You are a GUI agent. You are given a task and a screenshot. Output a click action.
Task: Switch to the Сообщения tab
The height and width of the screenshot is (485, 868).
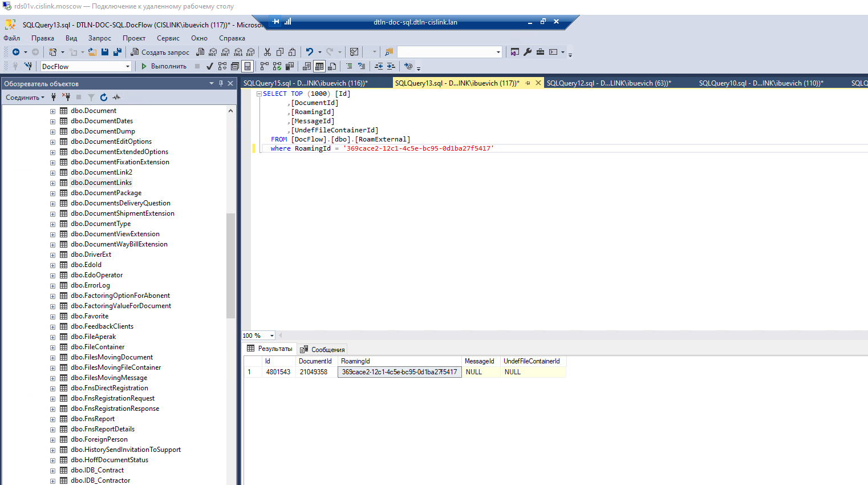323,349
